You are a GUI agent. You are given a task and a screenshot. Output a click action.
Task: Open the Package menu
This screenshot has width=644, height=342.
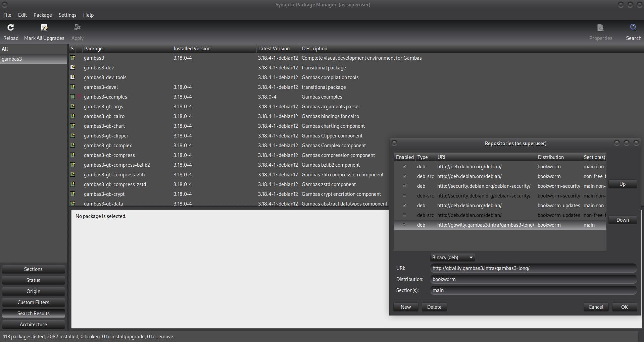(x=43, y=15)
